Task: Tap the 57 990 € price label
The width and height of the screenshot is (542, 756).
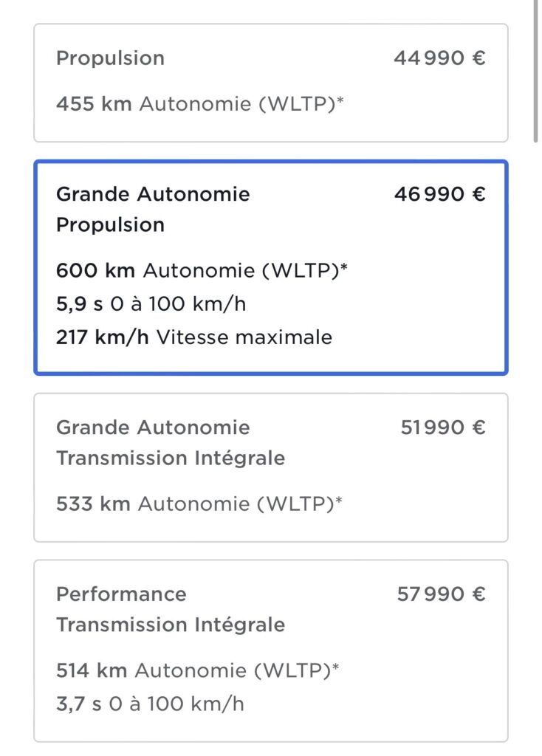Action: pos(441,594)
